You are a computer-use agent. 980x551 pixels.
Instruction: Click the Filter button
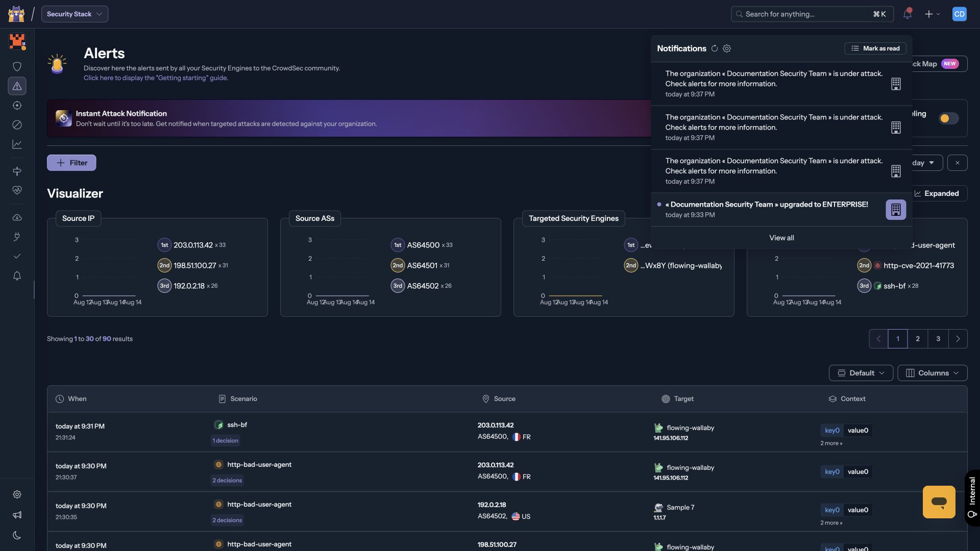tap(71, 163)
